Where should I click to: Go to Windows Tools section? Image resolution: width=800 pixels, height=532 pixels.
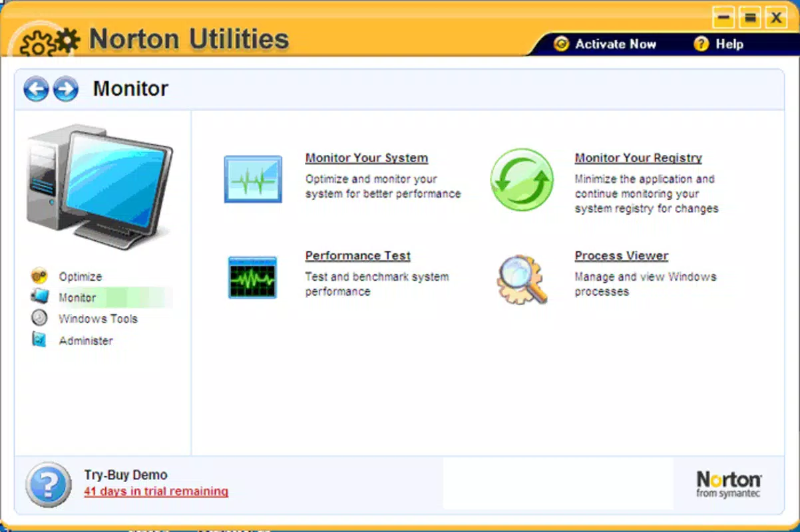pos(98,319)
